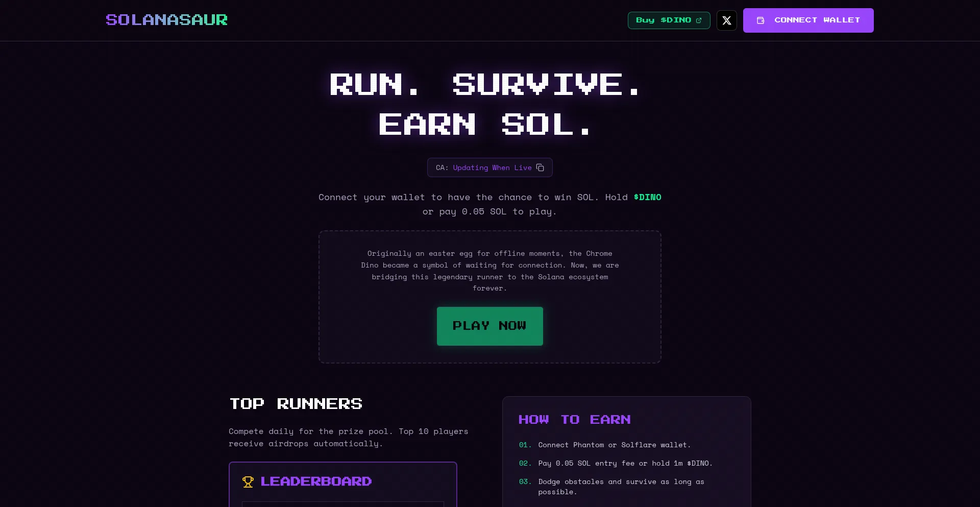Click the green $DINO token text
The width and height of the screenshot is (980, 507).
(647, 197)
